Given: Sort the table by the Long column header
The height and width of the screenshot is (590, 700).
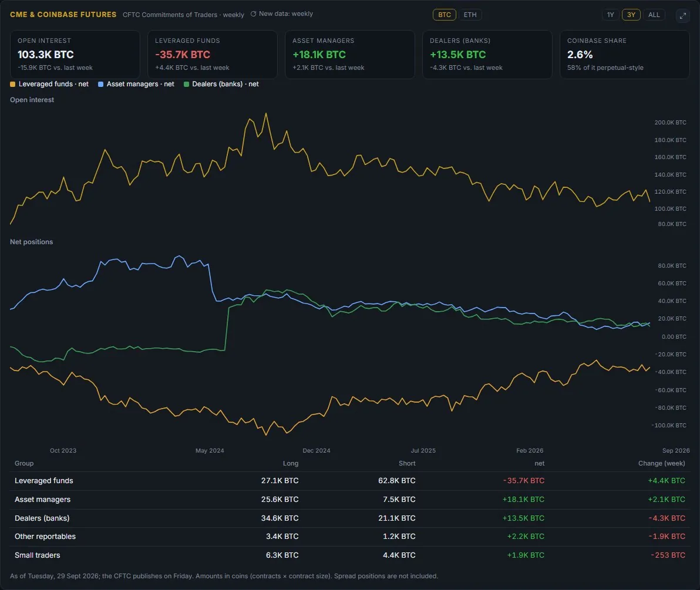Looking at the screenshot, I should (291, 463).
